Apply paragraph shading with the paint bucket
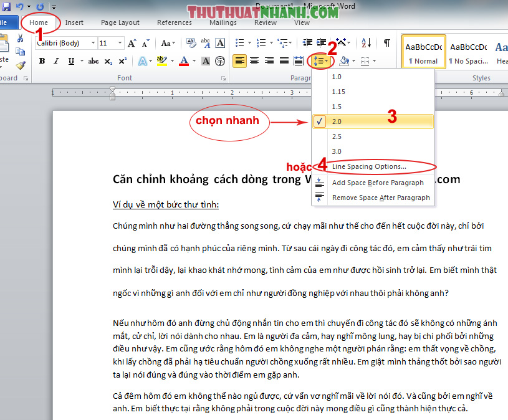Viewport: 508px width, 420px height. 344,61
